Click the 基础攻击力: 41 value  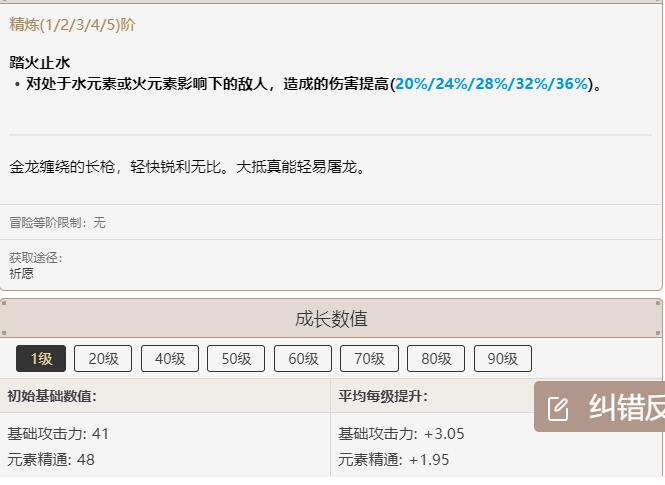point(58,434)
